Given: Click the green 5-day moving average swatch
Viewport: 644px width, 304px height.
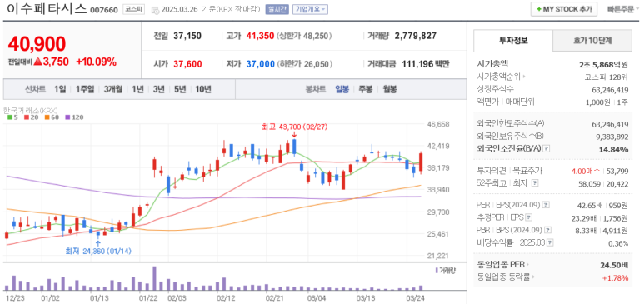Looking at the screenshot, I should pyautogui.click(x=10, y=117).
